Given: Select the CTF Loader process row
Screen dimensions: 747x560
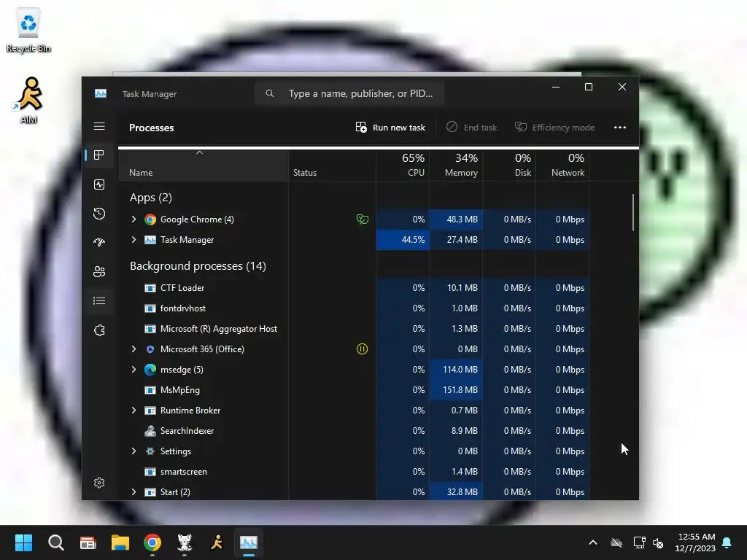Looking at the screenshot, I should pos(354,287).
